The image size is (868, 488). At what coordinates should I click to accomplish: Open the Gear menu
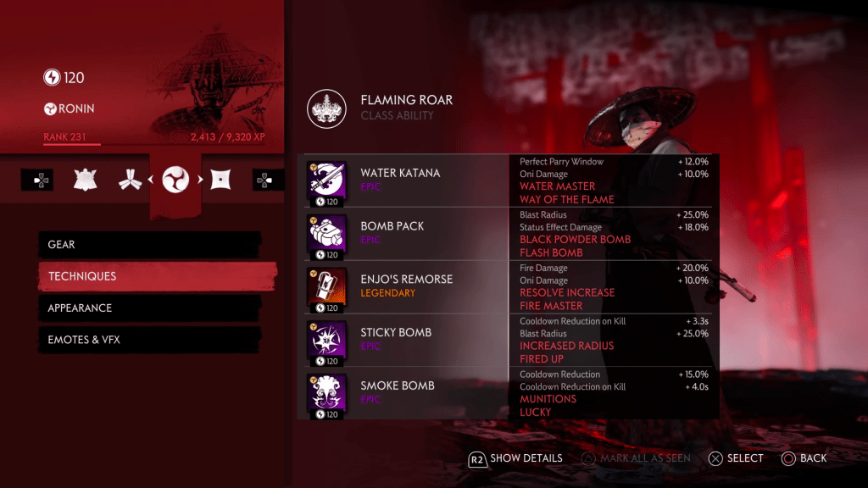point(149,245)
